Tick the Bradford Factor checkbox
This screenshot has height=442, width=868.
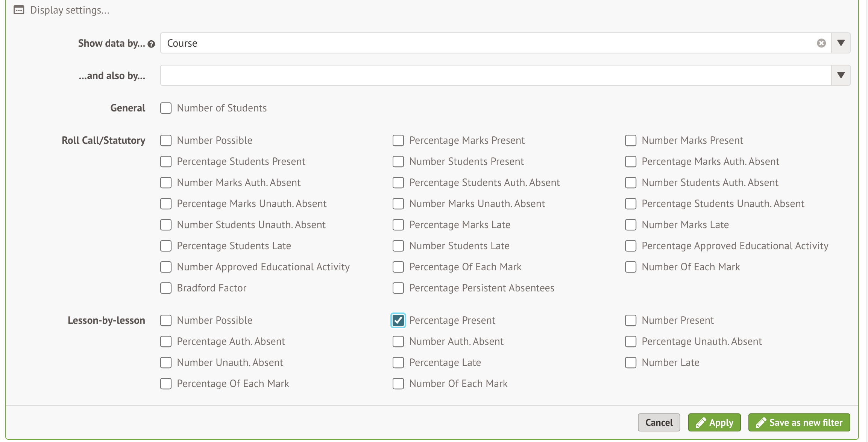(x=166, y=288)
